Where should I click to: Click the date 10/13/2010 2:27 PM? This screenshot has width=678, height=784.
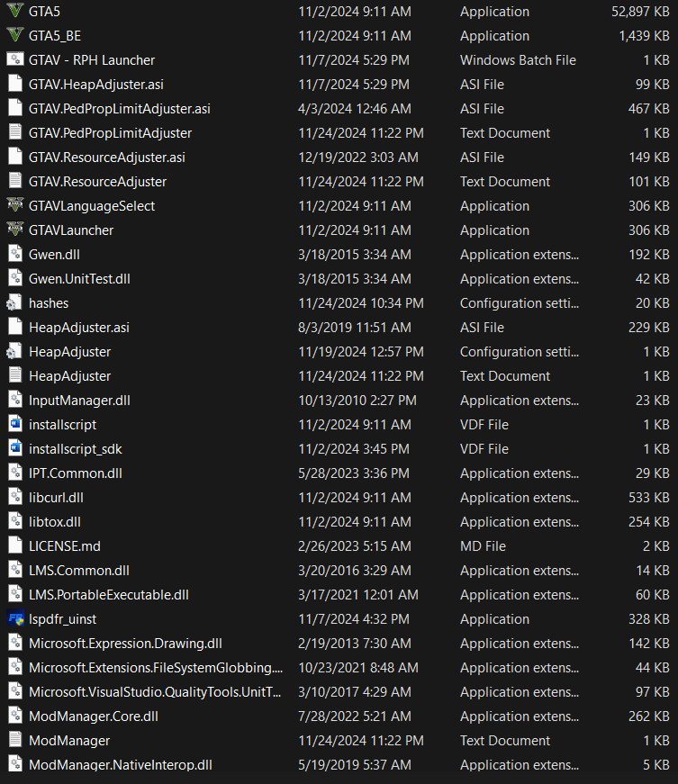click(x=357, y=401)
